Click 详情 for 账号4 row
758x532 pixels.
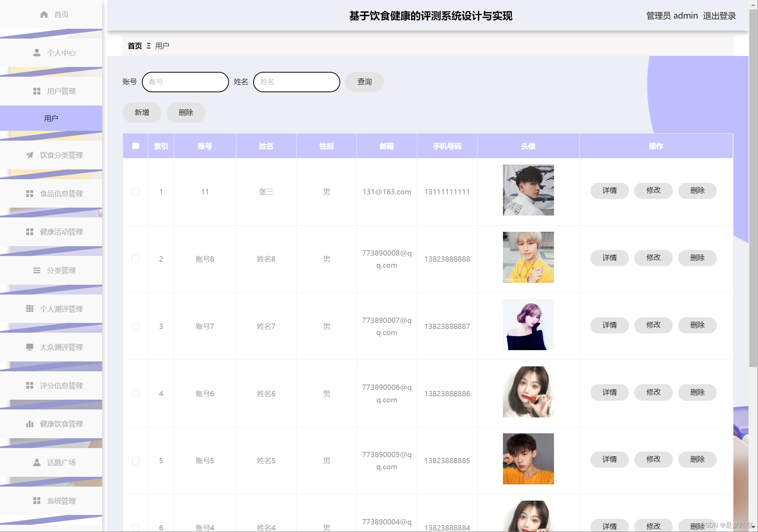[x=609, y=526]
